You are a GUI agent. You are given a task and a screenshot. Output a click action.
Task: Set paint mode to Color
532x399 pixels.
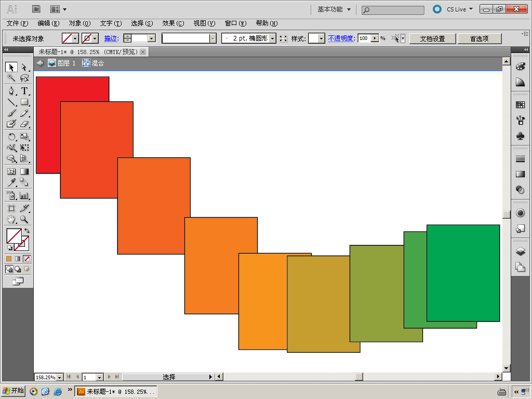pyautogui.click(x=9, y=259)
